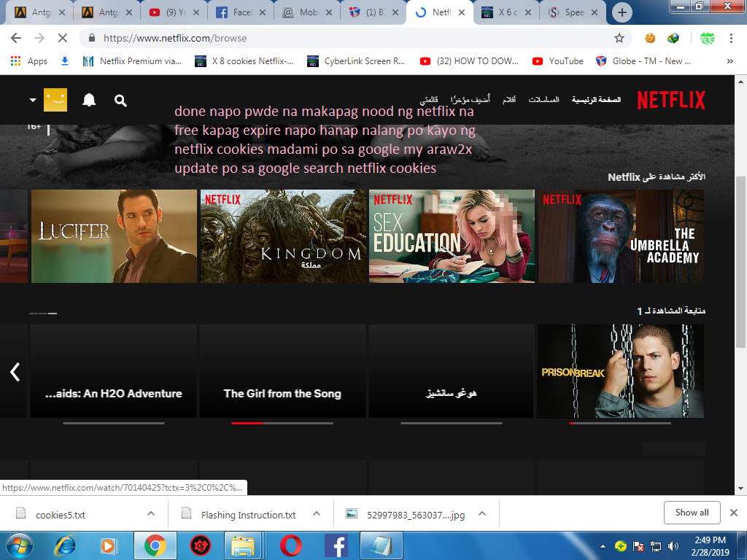Switch to X 6 c tab
The image size is (747, 560).
(x=506, y=12)
